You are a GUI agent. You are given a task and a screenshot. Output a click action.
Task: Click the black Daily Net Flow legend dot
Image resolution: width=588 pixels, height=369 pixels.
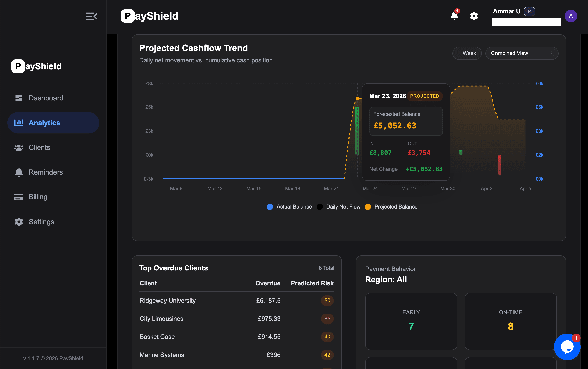click(x=320, y=207)
